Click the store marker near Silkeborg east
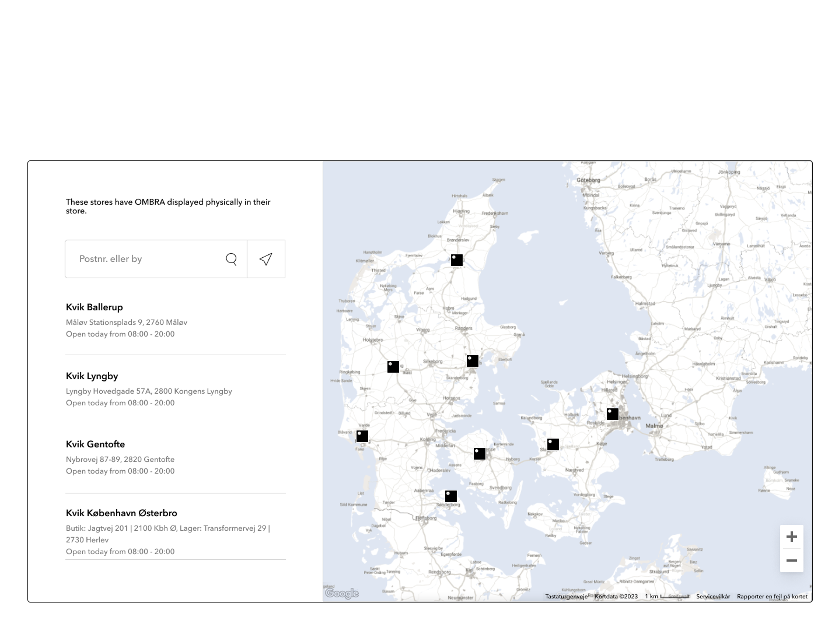 pos(472,361)
